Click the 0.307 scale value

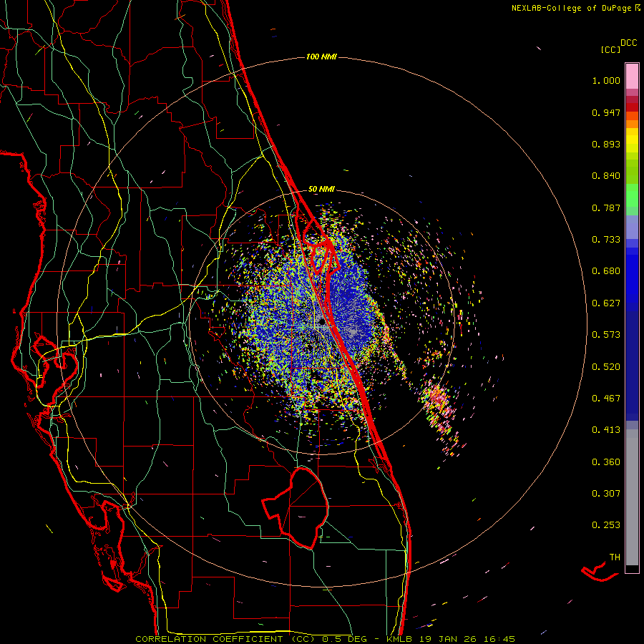click(606, 494)
